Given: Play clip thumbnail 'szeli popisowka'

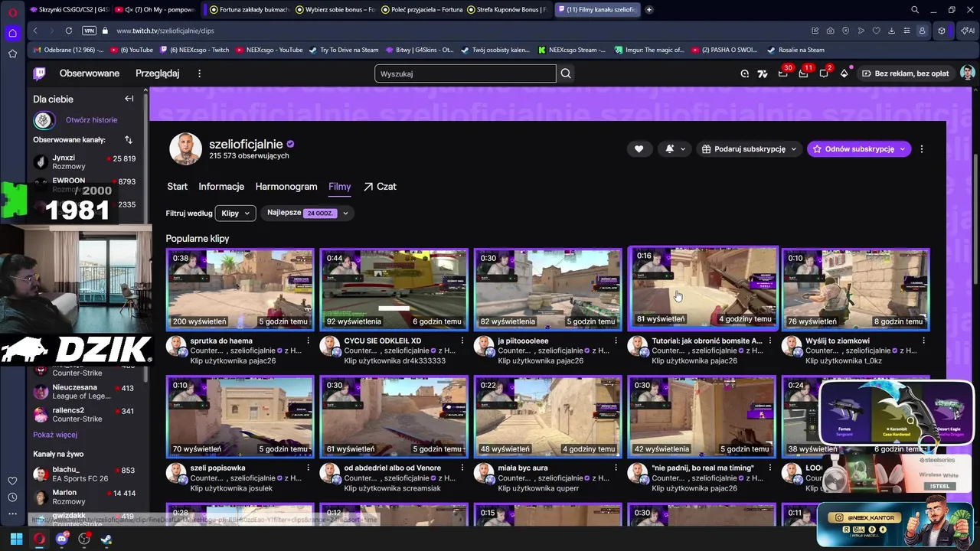Looking at the screenshot, I should tap(240, 416).
